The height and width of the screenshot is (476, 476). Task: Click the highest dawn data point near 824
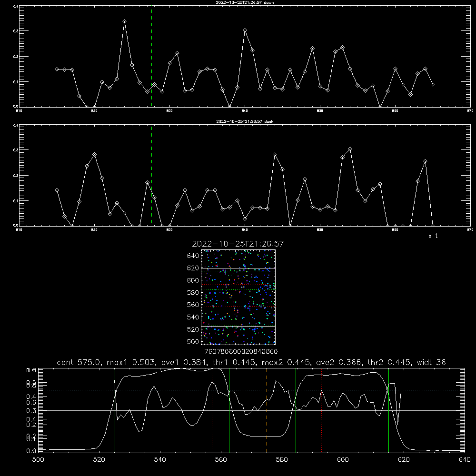[124, 21]
